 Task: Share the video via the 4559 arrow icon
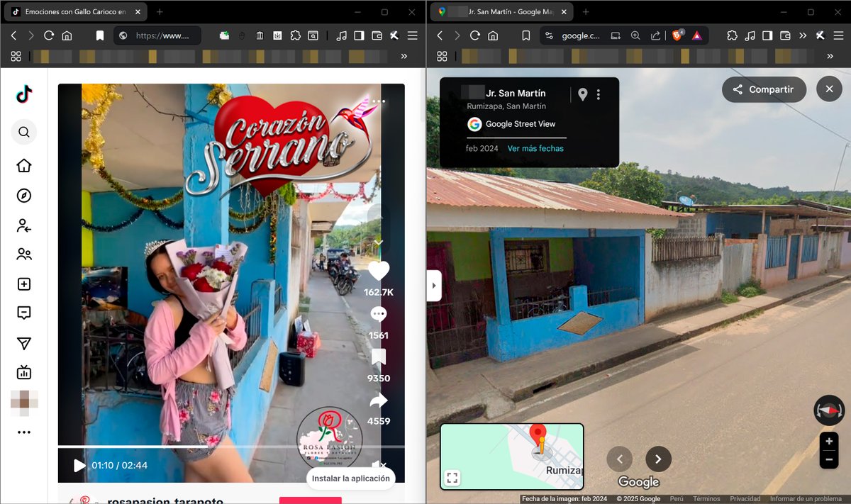(379, 401)
